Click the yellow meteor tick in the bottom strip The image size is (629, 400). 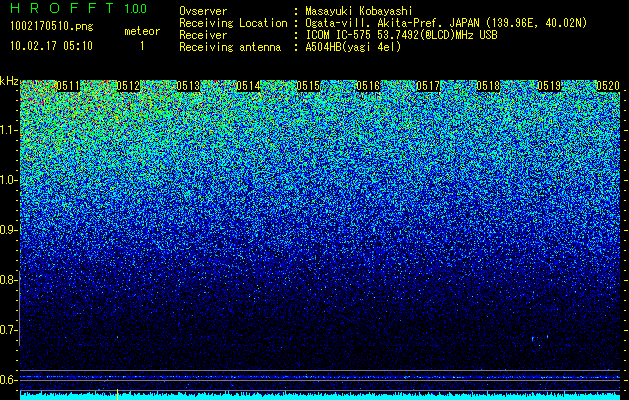pyautogui.click(x=118, y=394)
